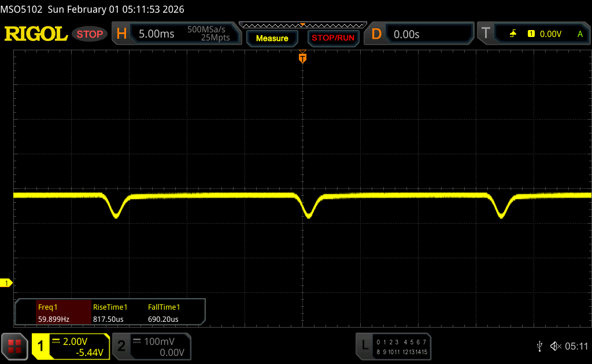Open the red grid function menu icon
592x364 pixels.
coord(14,346)
